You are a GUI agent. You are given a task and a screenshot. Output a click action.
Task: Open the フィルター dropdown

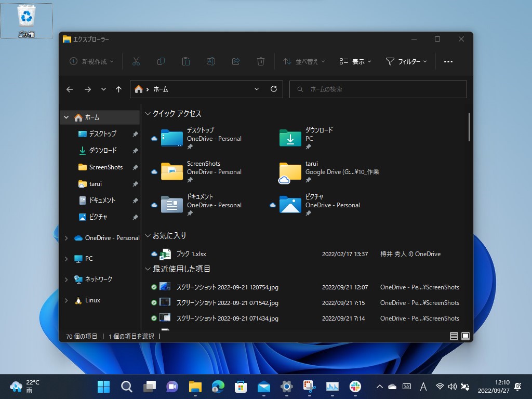point(406,61)
